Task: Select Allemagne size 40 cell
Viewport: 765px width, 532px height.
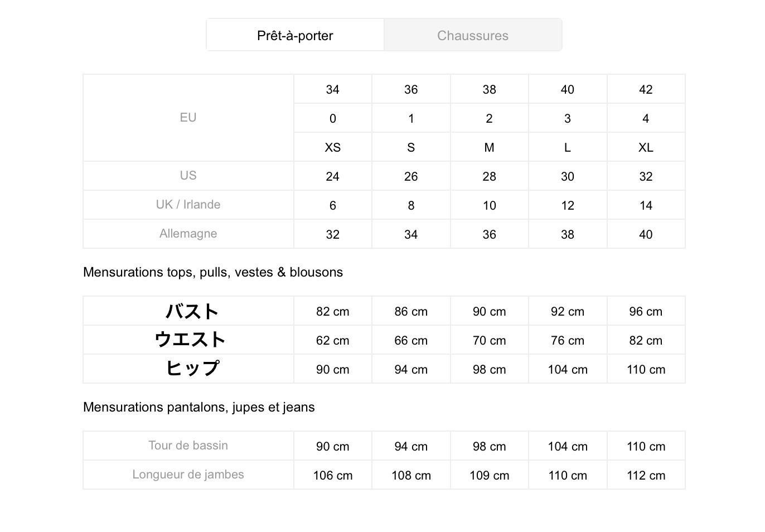Action: 646,234
